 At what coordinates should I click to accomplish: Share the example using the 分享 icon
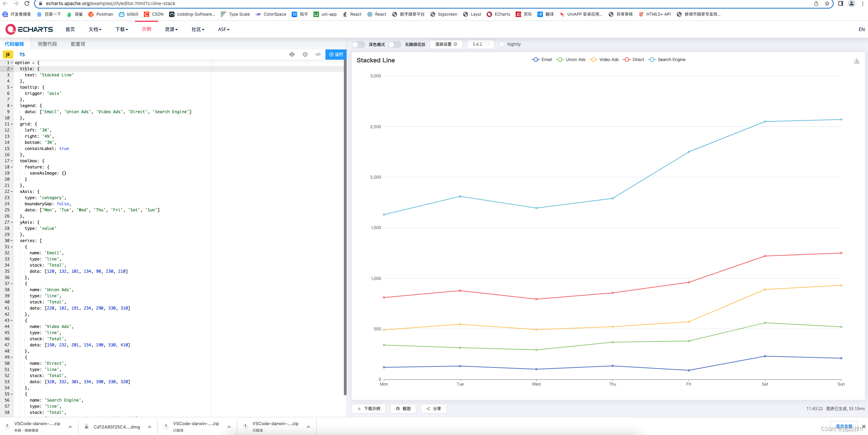point(433,408)
